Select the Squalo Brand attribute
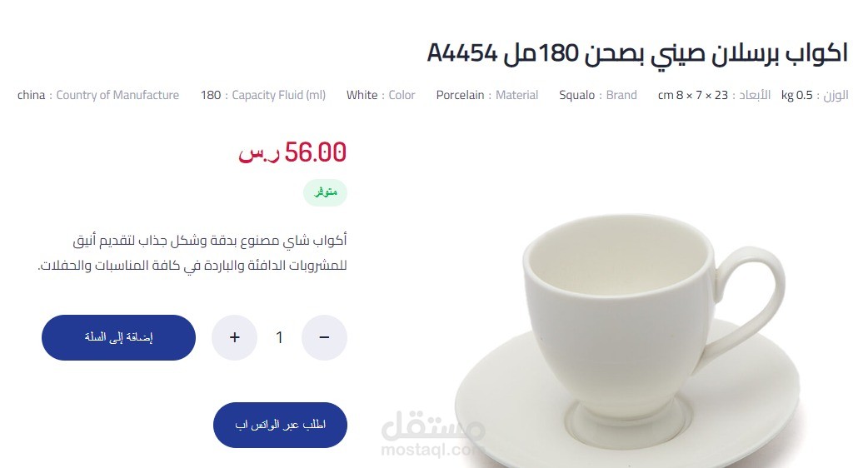The height and width of the screenshot is (468, 868). pos(598,95)
